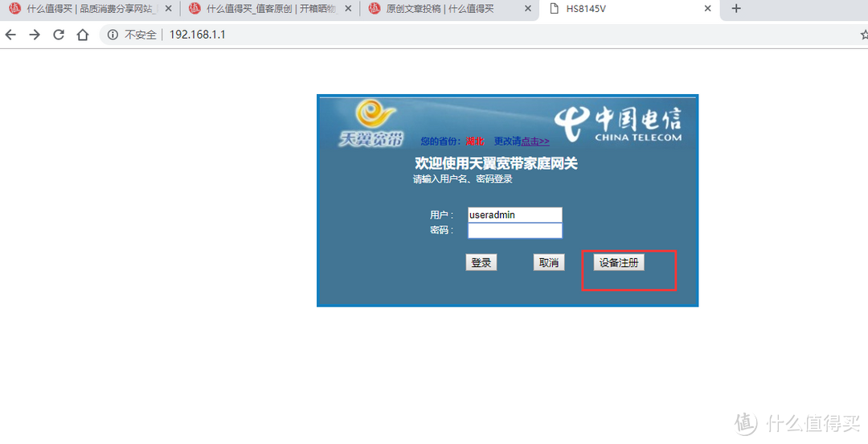Click the 天翼宽带 logo
The height and width of the screenshot is (444, 868).
(371, 123)
